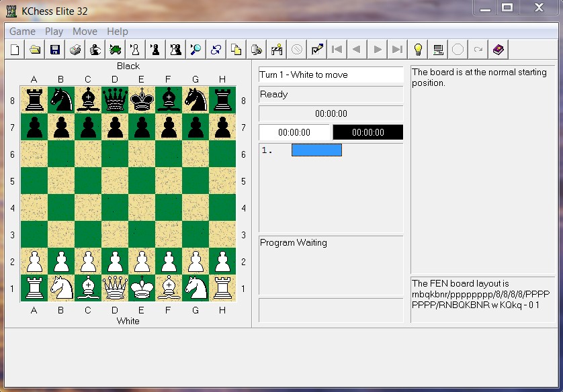Click the checkmark and pencil toolbar icon
Viewport: 563px width, 392px height.
tap(317, 49)
